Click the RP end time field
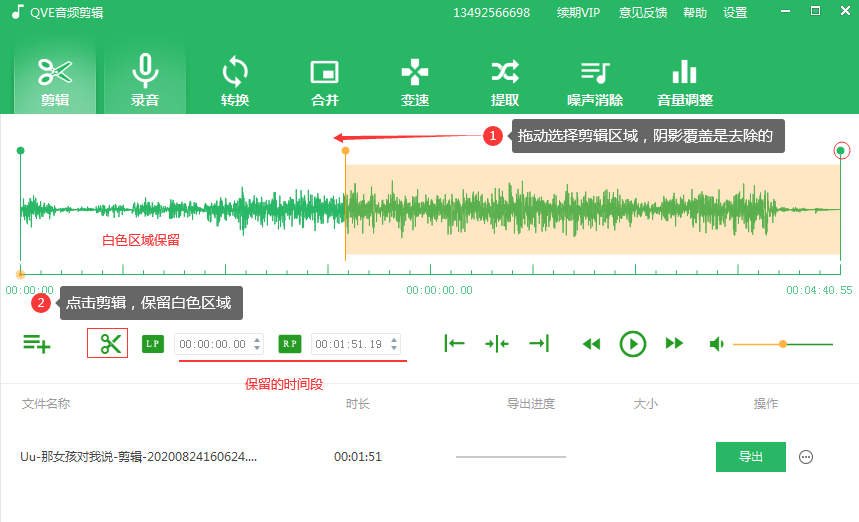This screenshot has height=522, width=859. pyautogui.click(x=348, y=344)
